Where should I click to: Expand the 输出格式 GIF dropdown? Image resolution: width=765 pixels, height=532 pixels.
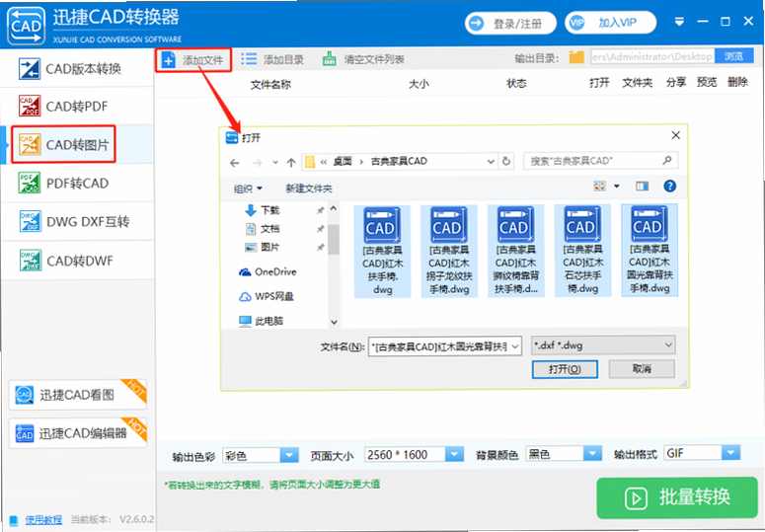pos(702,453)
